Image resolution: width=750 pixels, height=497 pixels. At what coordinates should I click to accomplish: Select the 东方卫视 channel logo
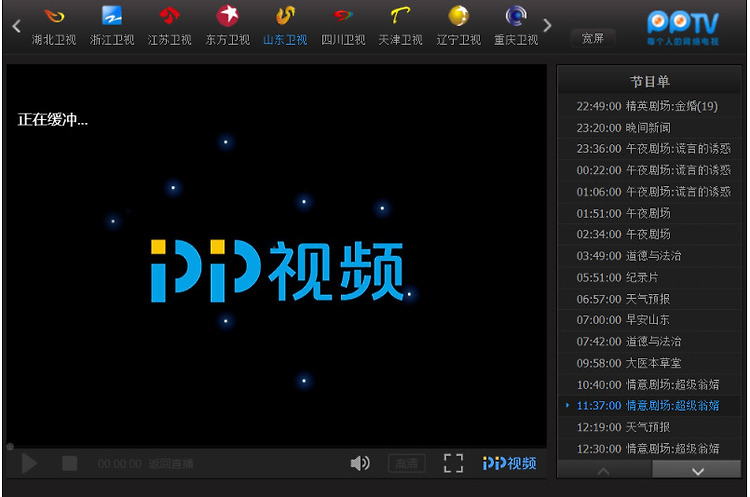(228, 16)
